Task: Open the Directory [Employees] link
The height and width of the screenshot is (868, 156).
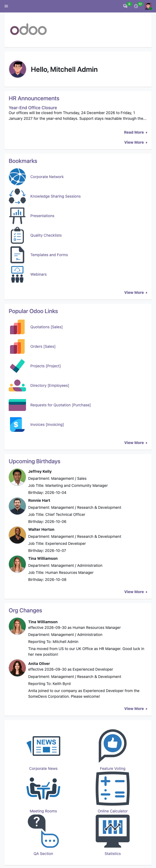Action: click(x=50, y=386)
